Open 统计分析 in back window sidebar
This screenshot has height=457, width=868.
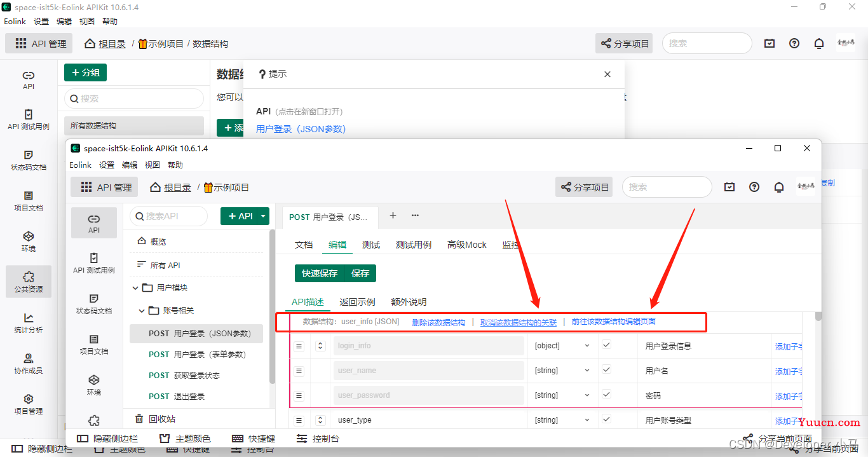tap(29, 323)
